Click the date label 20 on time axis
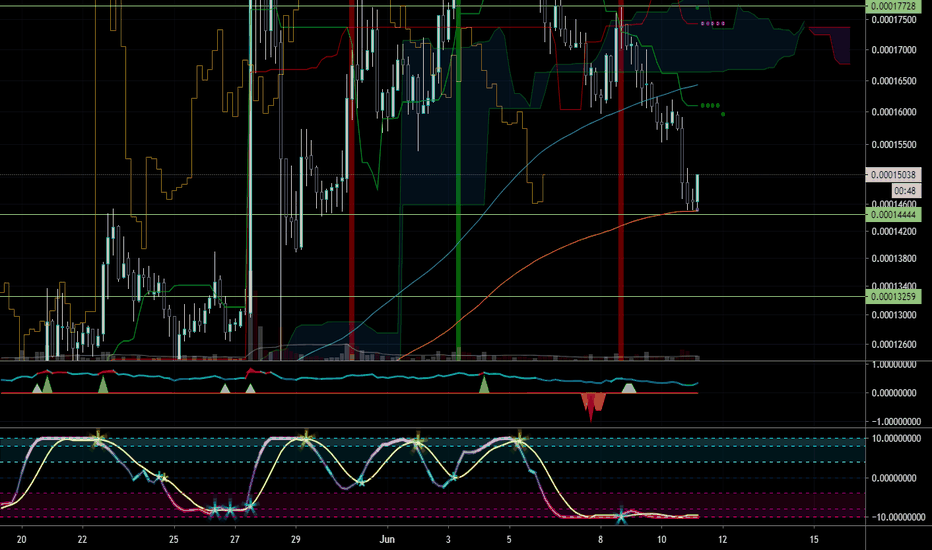Image resolution: width=932 pixels, height=550 pixels. 22,540
